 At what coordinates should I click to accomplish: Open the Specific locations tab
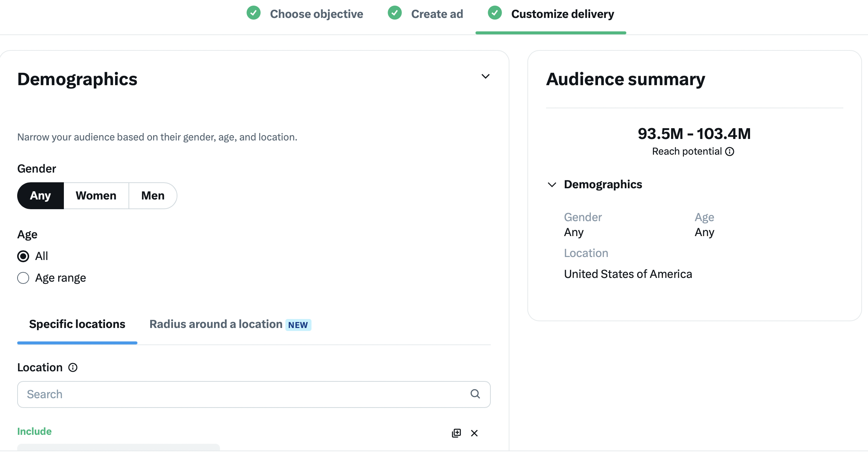(77, 324)
